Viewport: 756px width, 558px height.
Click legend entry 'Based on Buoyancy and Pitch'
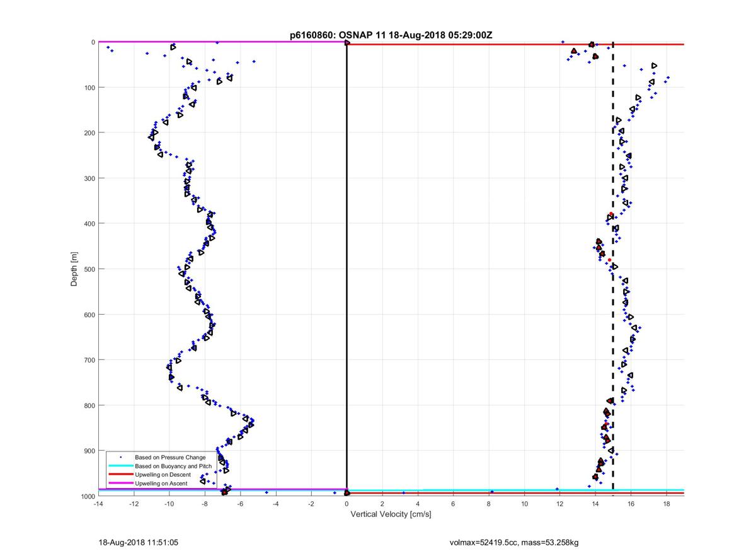(174, 466)
